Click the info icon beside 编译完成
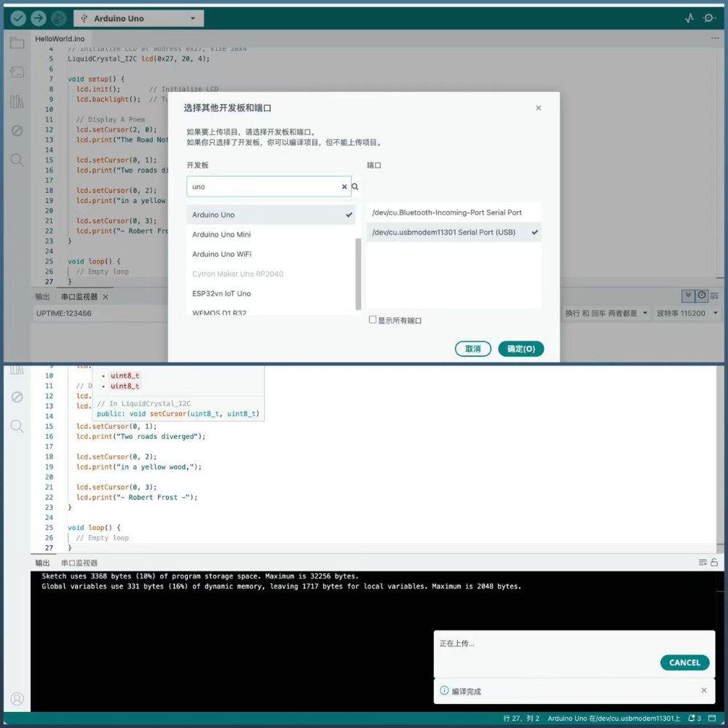The image size is (728, 728). (x=444, y=690)
